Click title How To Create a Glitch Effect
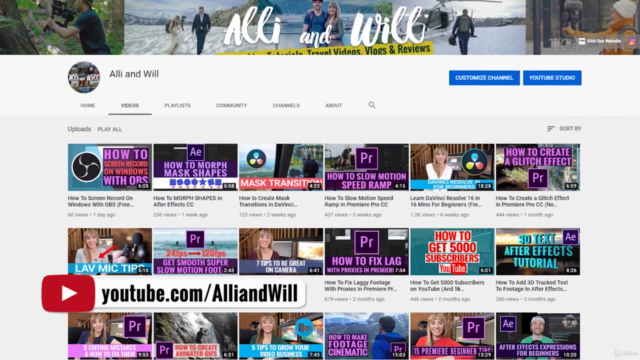This screenshot has width=640, height=360. pos(532,201)
